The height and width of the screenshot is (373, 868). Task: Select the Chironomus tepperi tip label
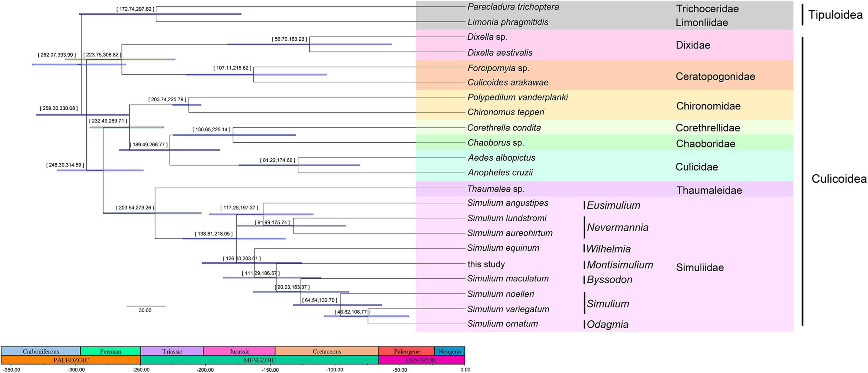point(506,112)
